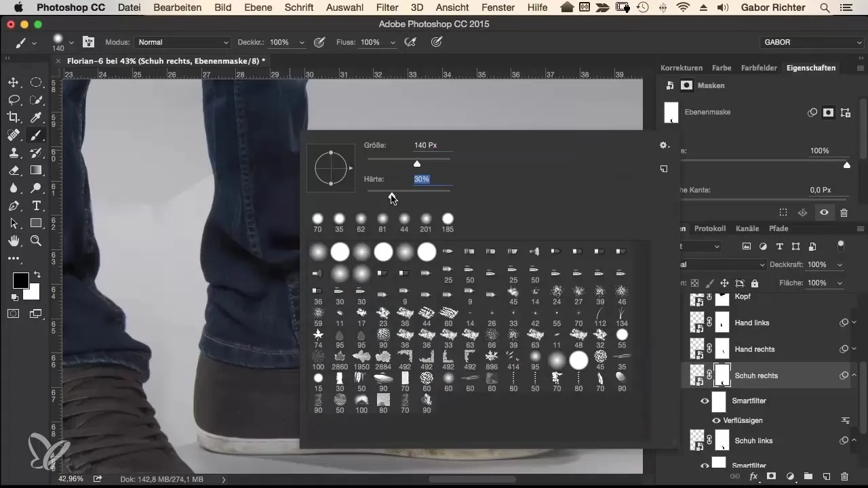
Task: Create new brush preset from picker
Action: 664,169
